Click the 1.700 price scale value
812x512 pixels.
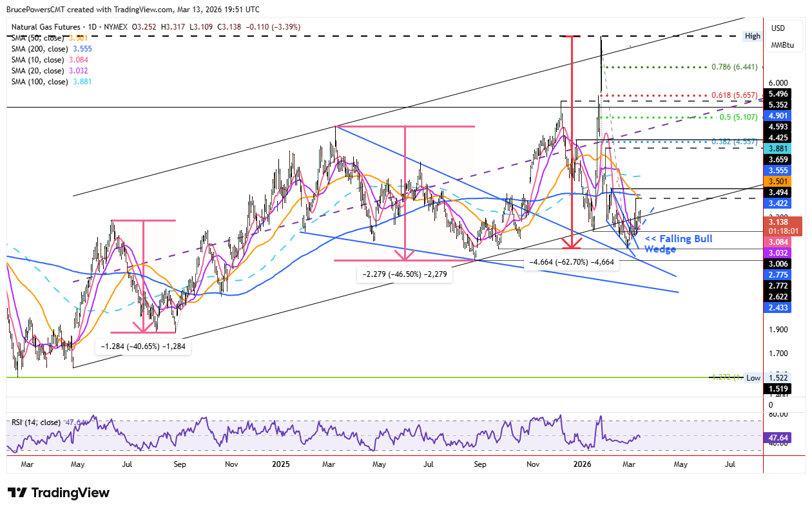point(778,354)
